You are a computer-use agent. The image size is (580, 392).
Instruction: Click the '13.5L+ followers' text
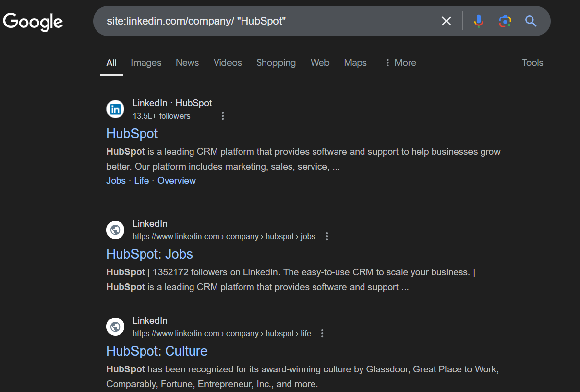click(161, 116)
